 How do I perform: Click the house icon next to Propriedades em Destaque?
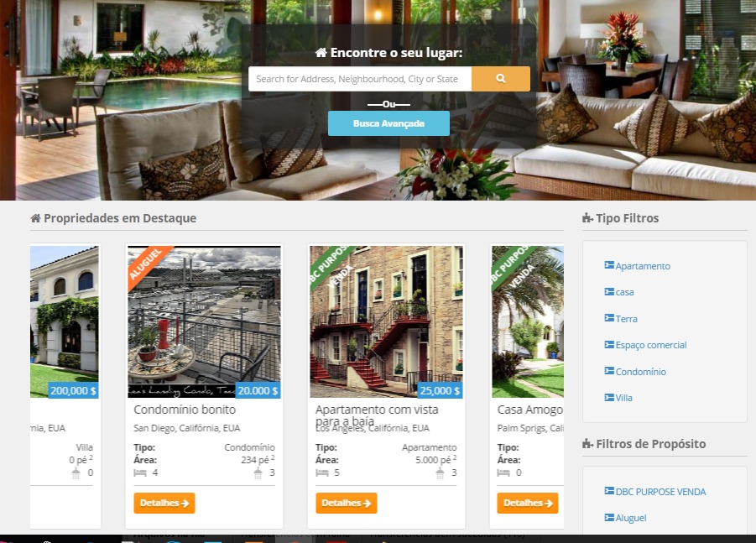pyautogui.click(x=36, y=218)
